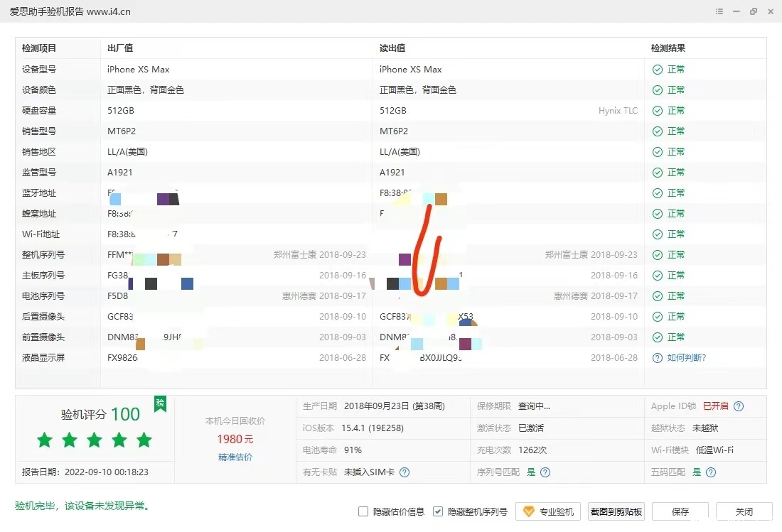Click the green check icon for 销售地区

tap(658, 152)
